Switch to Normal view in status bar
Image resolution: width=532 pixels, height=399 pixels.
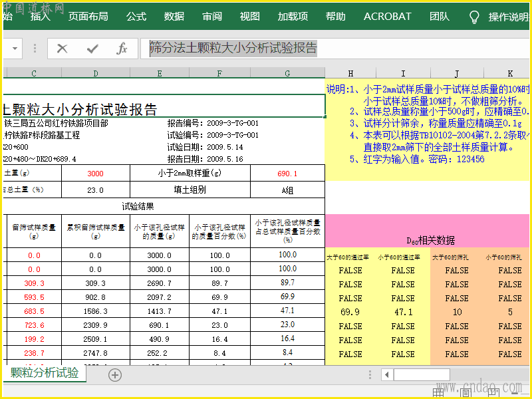438,393
